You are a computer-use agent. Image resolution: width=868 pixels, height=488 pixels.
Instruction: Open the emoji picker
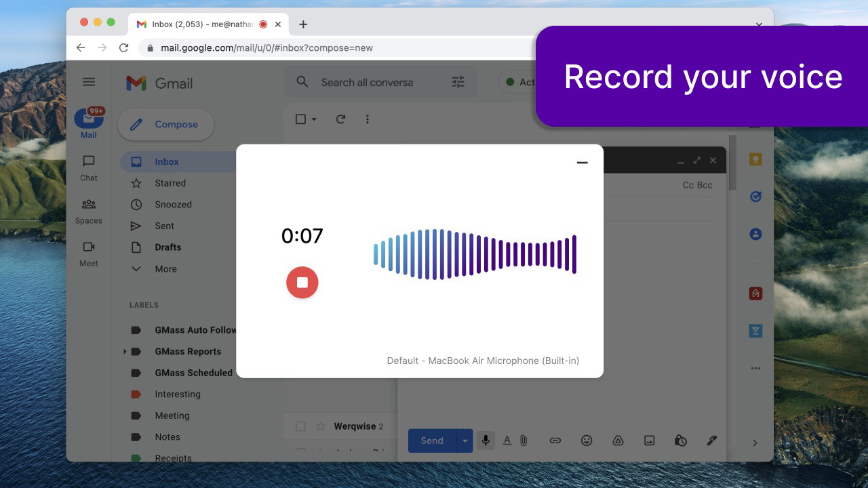pyautogui.click(x=587, y=441)
